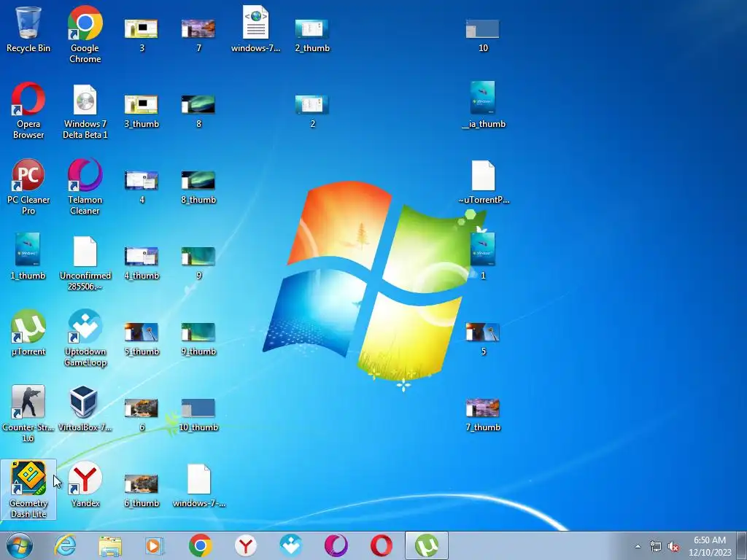Select the image file named 10
The width and height of the screenshot is (747, 560).
(x=483, y=35)
